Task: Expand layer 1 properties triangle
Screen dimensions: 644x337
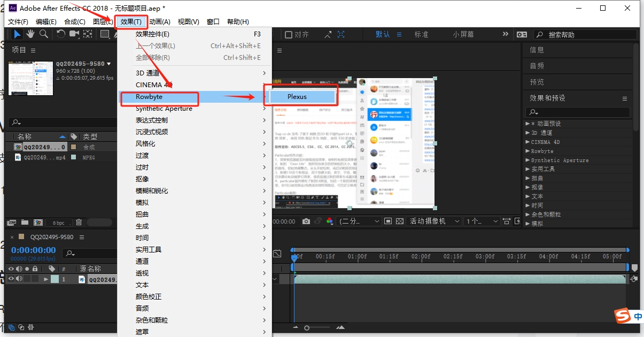Action: (46, 279)
